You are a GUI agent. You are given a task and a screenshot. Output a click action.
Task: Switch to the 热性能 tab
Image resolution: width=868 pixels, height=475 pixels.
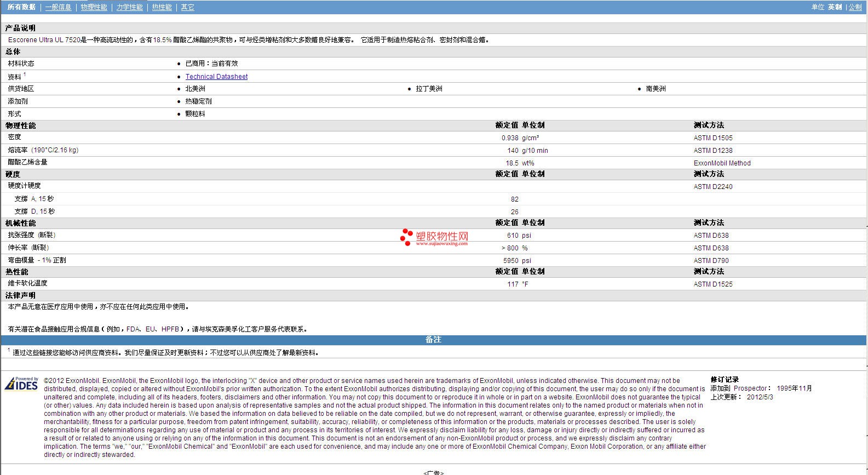(x=162, y=7)
